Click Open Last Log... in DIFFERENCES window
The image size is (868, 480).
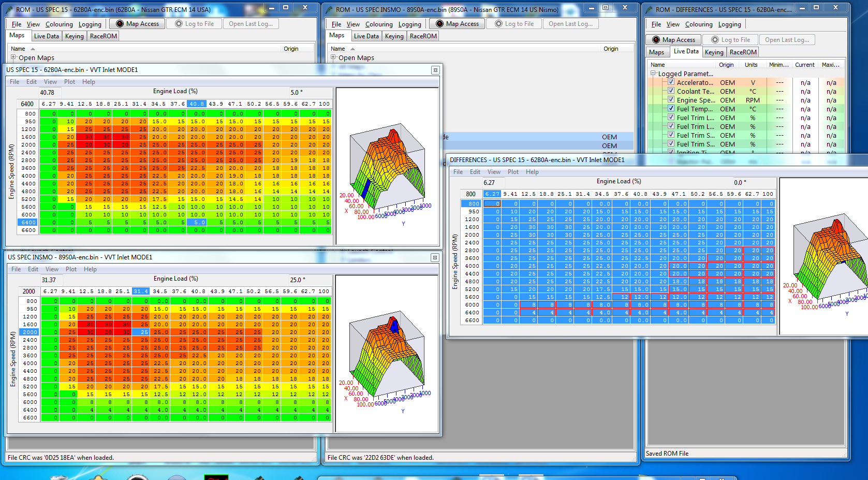pyautogui.click(x=787, y=40)
